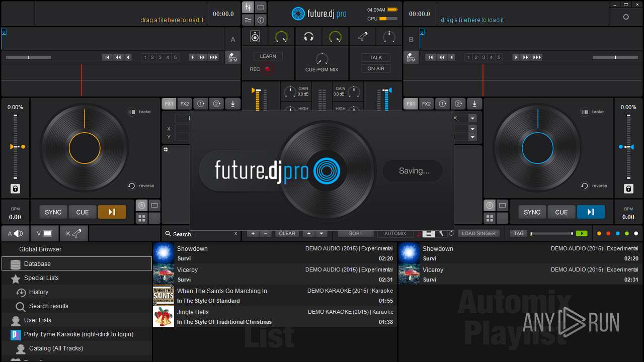
Task: Click the V video output button
Action: [x=44, y=233]
